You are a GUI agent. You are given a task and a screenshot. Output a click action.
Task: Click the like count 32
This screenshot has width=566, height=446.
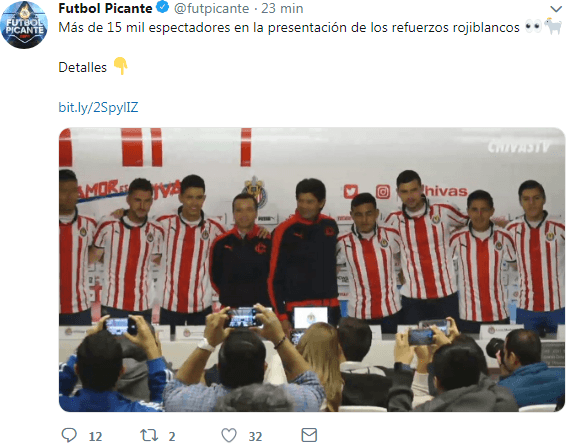(255, 437)
